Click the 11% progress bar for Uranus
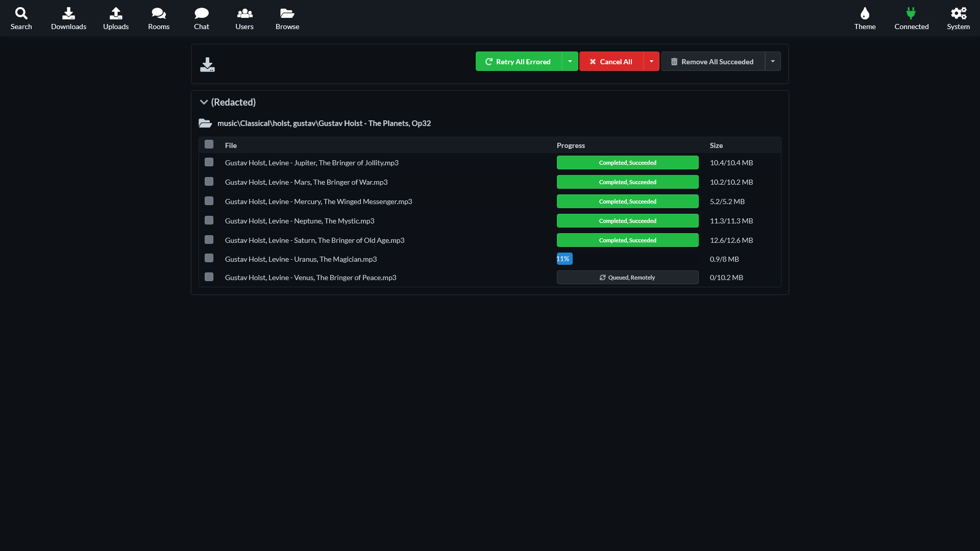 click(565, 259)
